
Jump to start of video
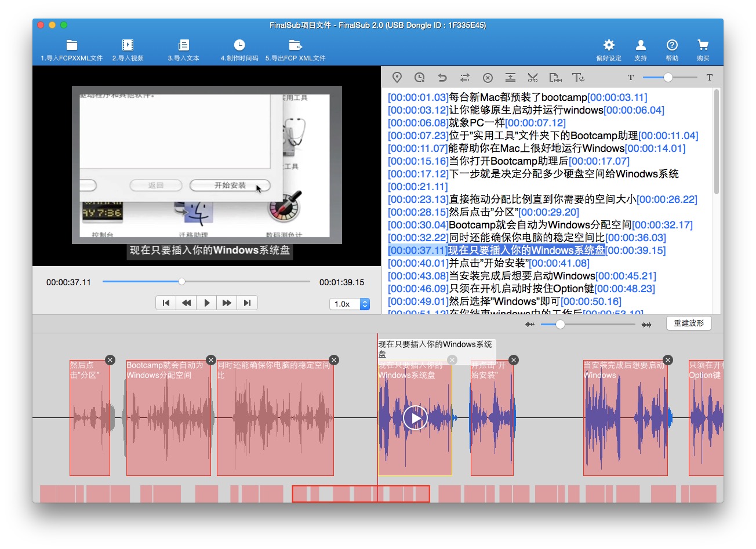coord(166,303)
